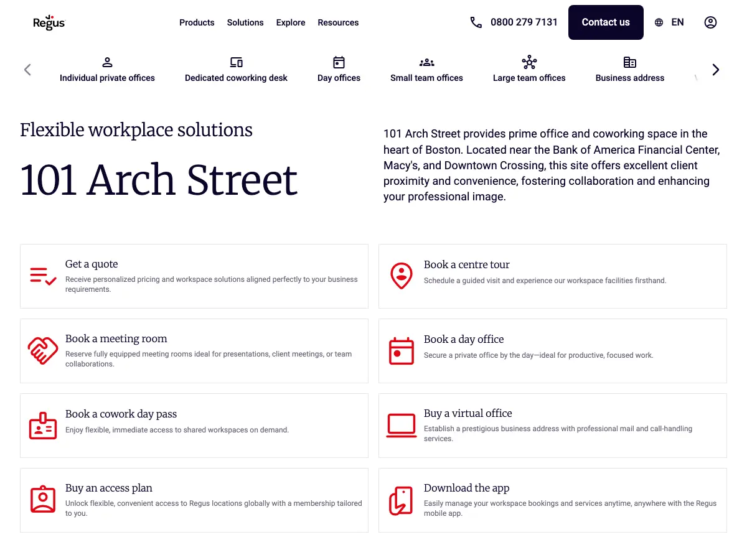This screenshot has width=747, height=560.
Task: Click the Book a centre tour pin icon
Action: [402, 276]
